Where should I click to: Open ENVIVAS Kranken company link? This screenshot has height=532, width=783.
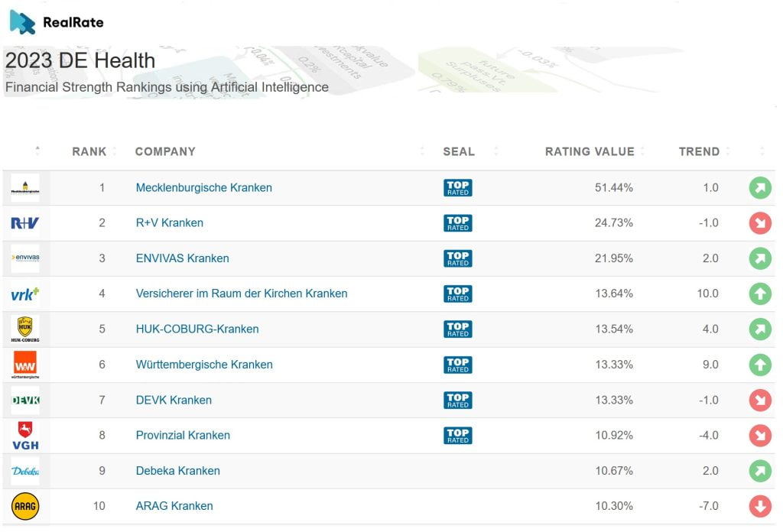182,258
